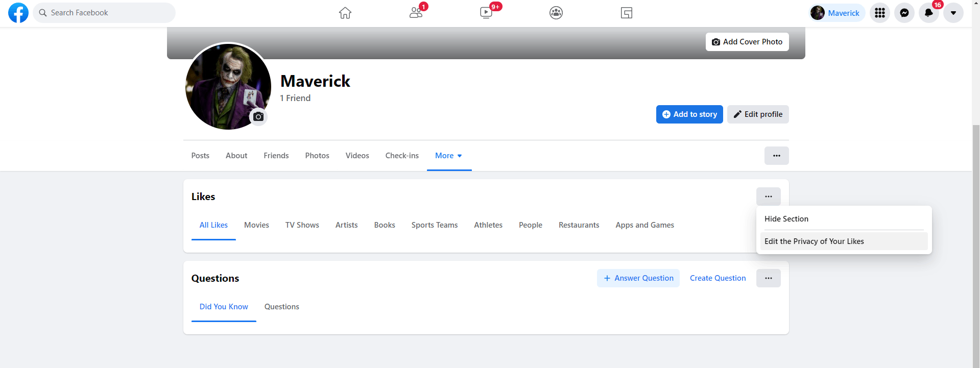Viewport: 980px width, 368px height.
Task: Open the Account dropdown arrow
Action: pos(953,13)
